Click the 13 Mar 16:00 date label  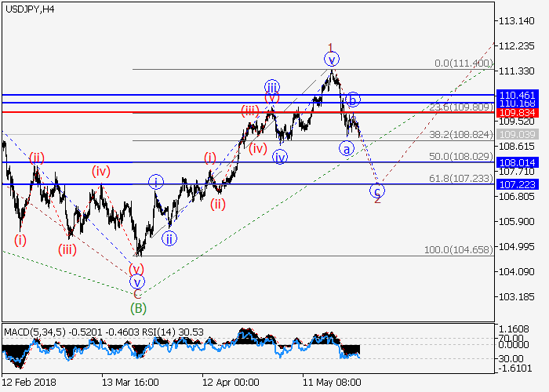[x=129, y=382]
